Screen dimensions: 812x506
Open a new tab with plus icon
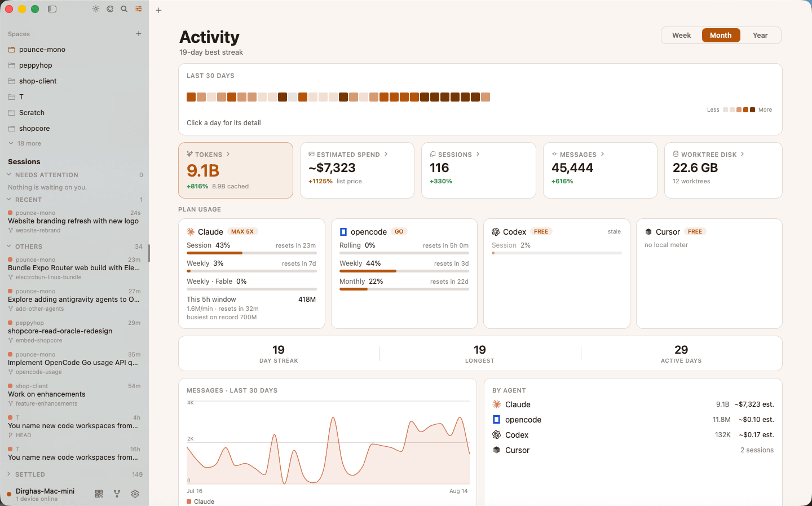tap(159, 10)
